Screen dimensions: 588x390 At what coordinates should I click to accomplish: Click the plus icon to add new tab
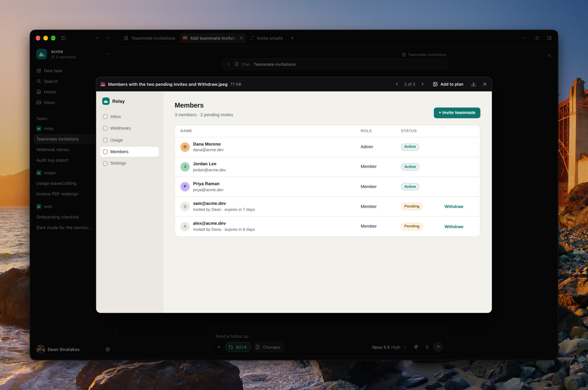coord(292,38)
